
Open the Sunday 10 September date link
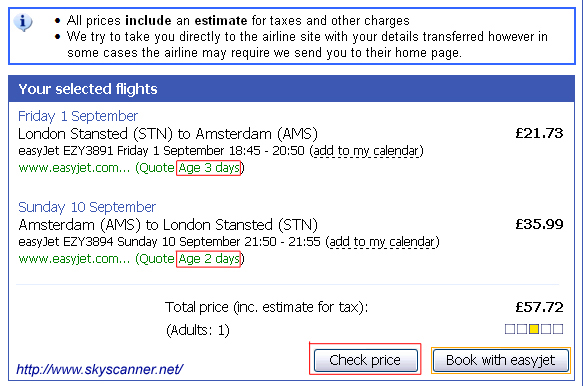tap(87, 207)
